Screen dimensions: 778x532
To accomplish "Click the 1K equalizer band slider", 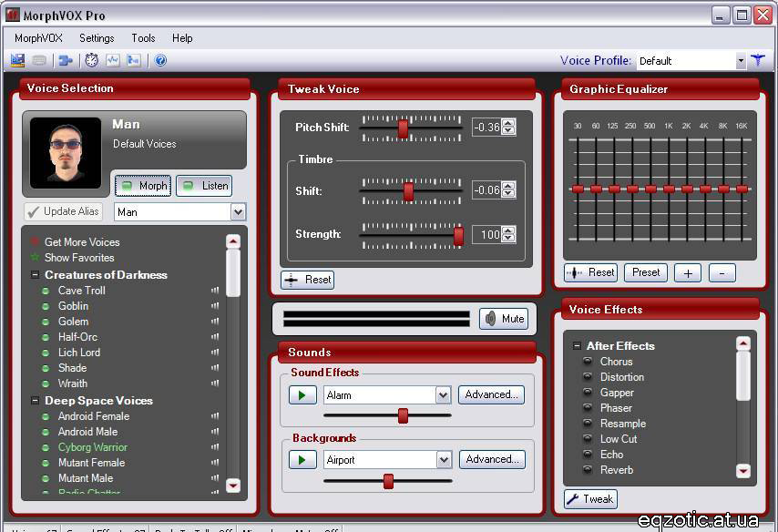I will [x=669, y=189].
